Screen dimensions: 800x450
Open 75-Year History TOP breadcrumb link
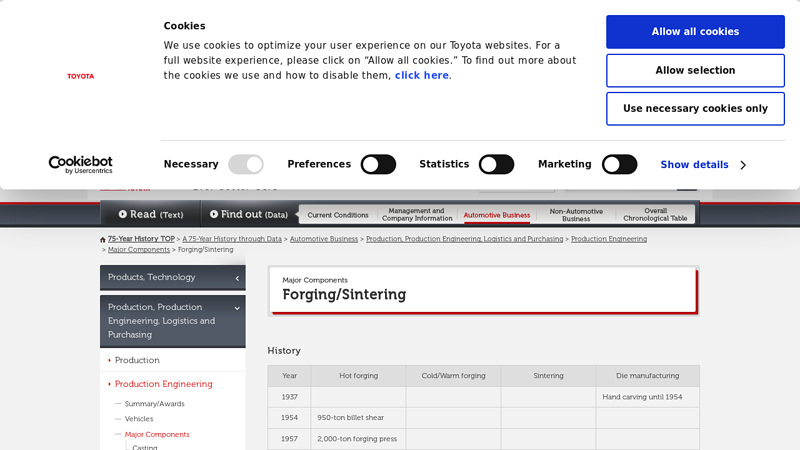pyautogui.click(x=141, y=239)
